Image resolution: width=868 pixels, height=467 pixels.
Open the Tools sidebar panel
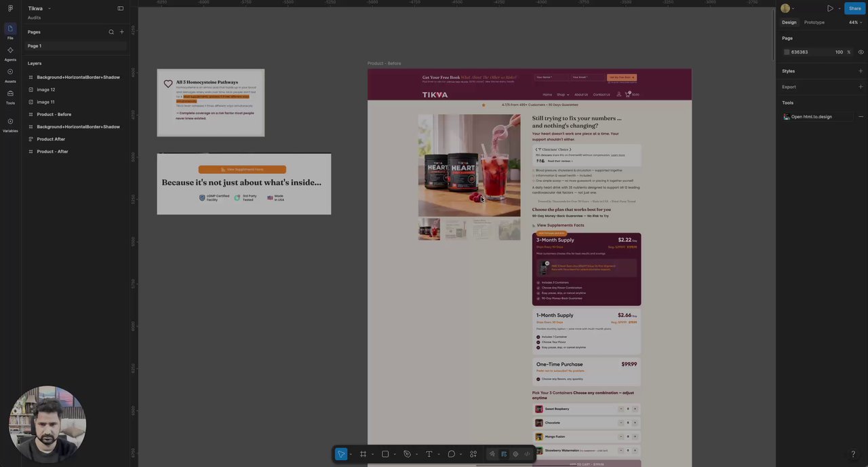(10, 96)
